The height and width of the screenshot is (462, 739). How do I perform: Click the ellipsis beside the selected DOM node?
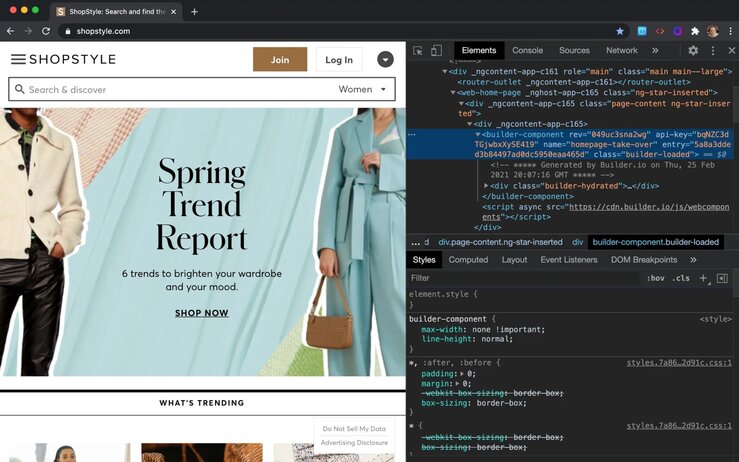[412, 134]
